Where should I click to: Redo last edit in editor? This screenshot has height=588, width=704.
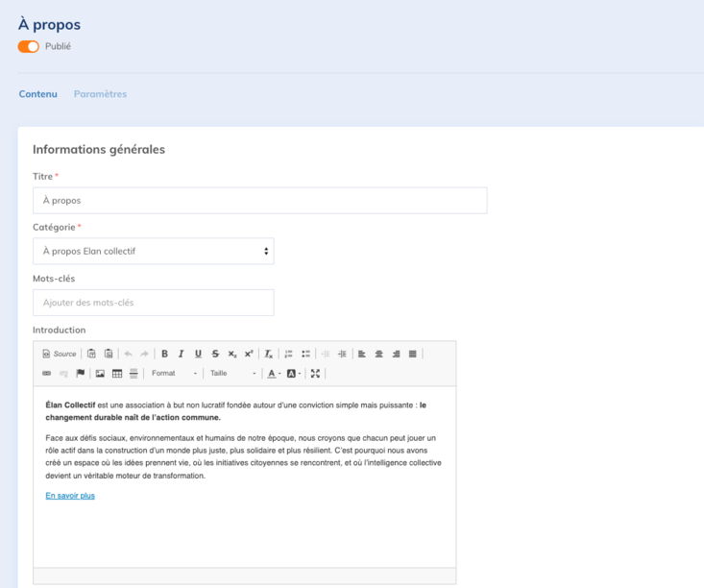click(145, 354)
